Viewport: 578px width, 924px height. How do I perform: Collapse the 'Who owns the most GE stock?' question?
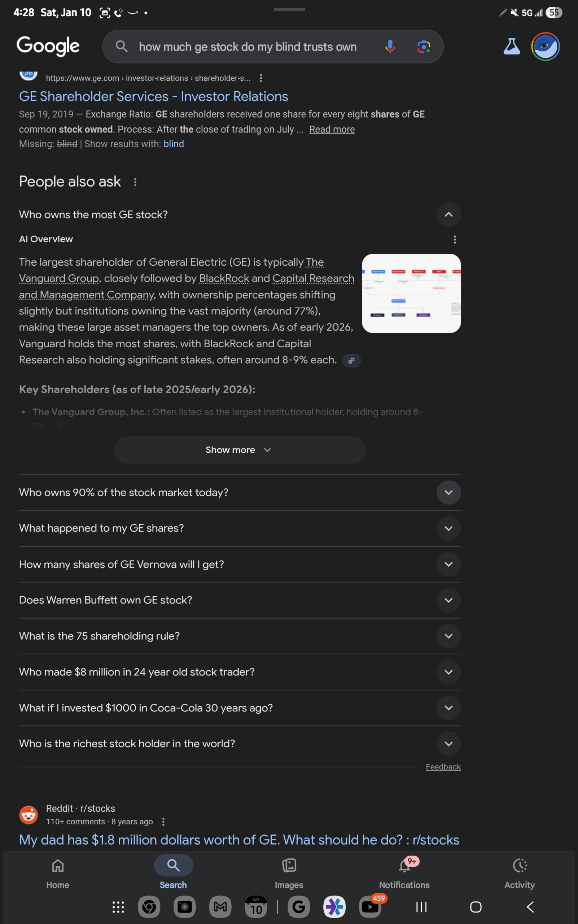click(448, 214)
